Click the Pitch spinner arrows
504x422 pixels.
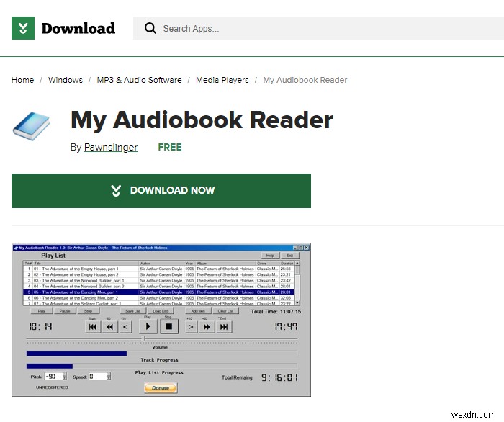[65, 376]
